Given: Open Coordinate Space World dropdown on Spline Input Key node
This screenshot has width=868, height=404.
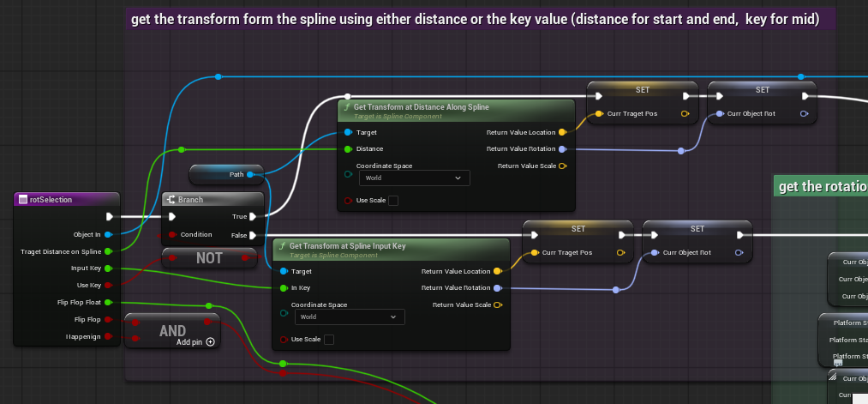Looking at the screenshot, I should pos(350,317).
